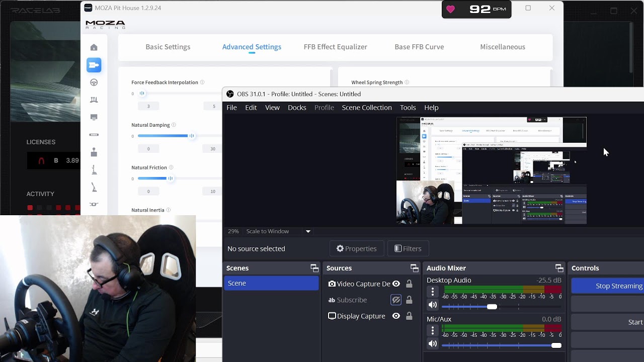Switch to FFB Effect Equalizer tab
The width and height of the screenshot is (644, 362).
tap(336, 47)
